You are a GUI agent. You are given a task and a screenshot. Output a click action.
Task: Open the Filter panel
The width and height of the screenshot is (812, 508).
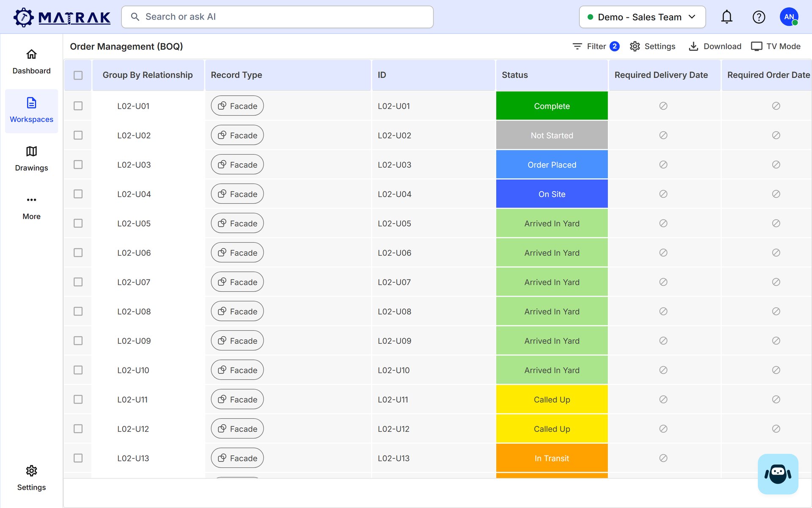pos(596,46)
